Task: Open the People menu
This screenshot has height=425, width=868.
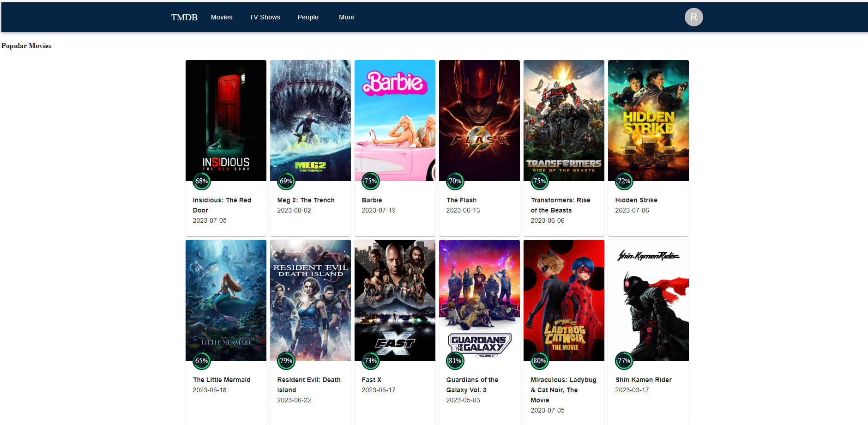Action: click(308, 17)
